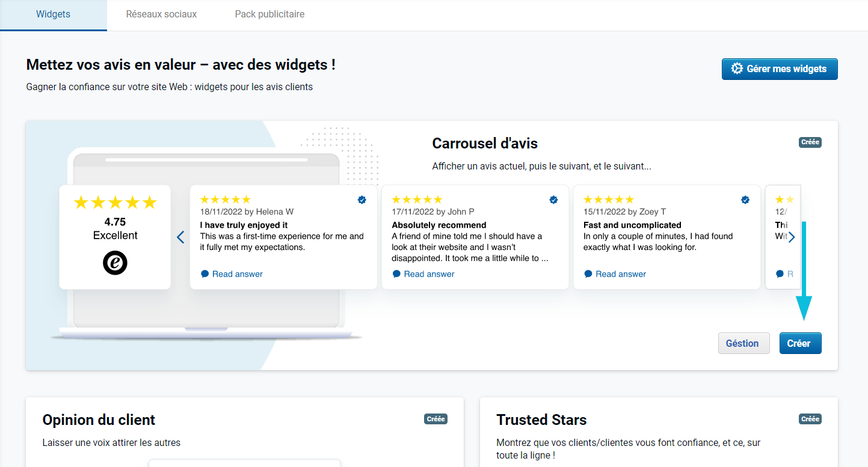Click the Gérer mes widgets button
The width and height of the screenshot is (868, 467).
(779, 69)
